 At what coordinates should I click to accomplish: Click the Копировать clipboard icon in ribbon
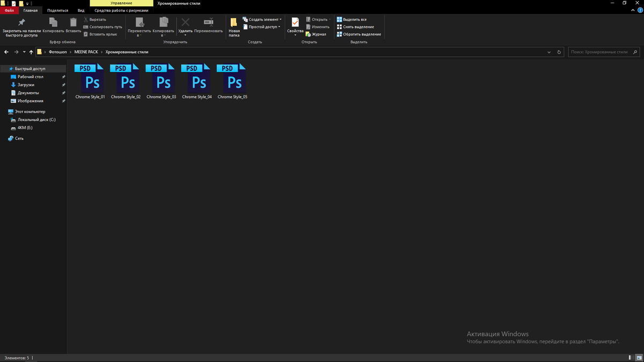coord(53,22)
